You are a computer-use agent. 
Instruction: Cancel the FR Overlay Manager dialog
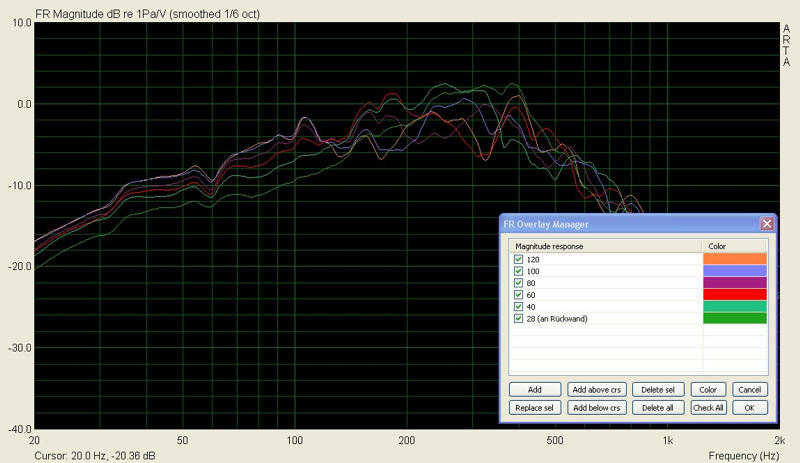(x=750, y=389)
